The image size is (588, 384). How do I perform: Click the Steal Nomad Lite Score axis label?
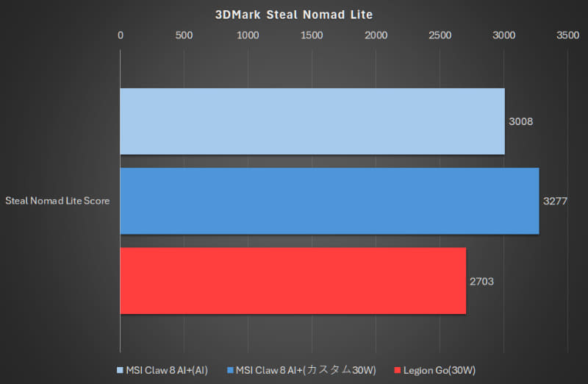coord(57,201)
